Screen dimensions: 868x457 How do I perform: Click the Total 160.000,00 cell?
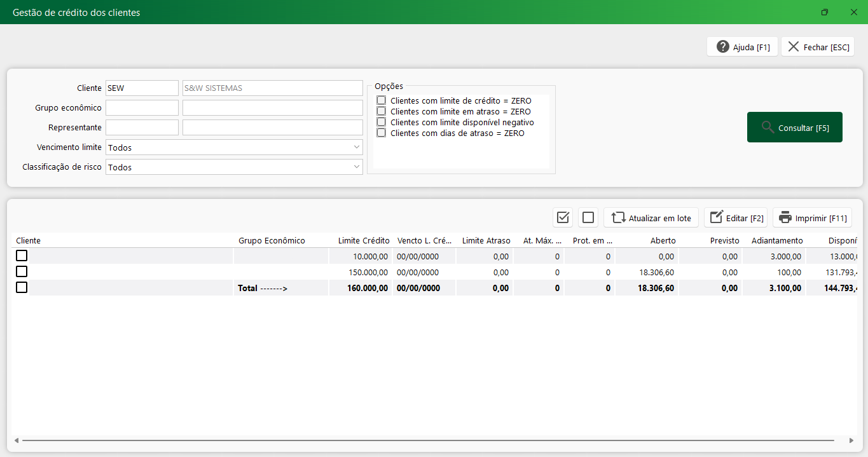pos(361,288)
